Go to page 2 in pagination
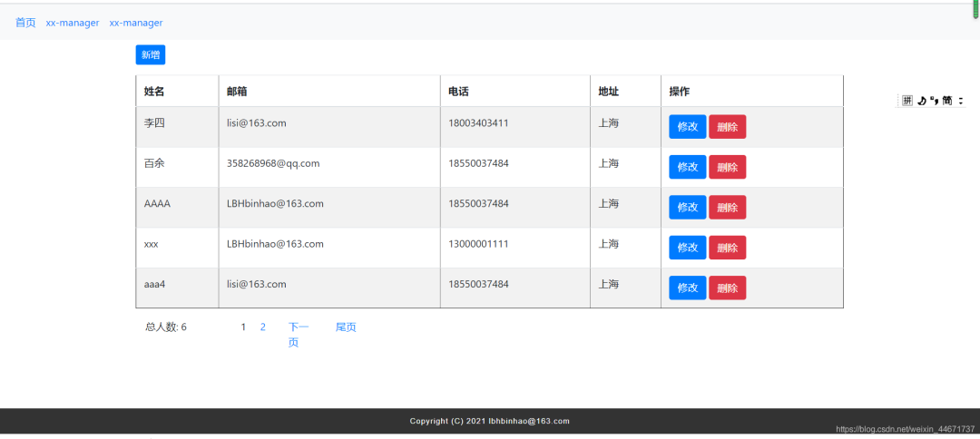 tap(263, 327)
